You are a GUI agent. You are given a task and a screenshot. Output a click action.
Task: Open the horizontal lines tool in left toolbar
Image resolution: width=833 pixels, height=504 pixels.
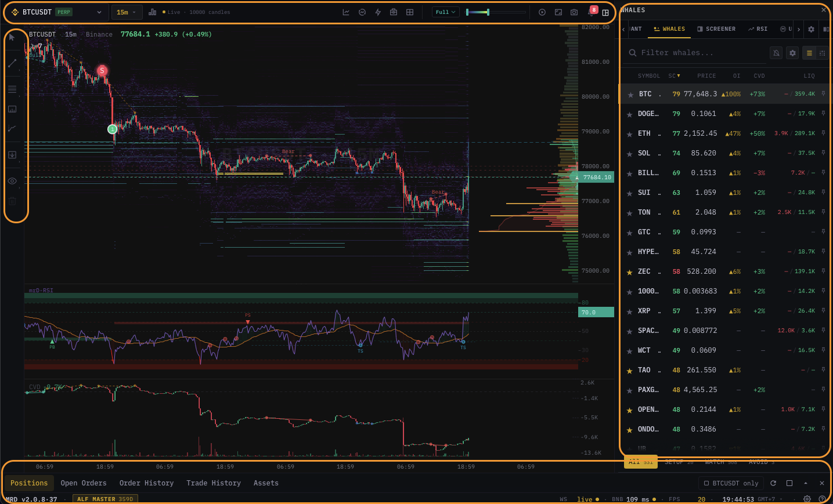point(12,89)
